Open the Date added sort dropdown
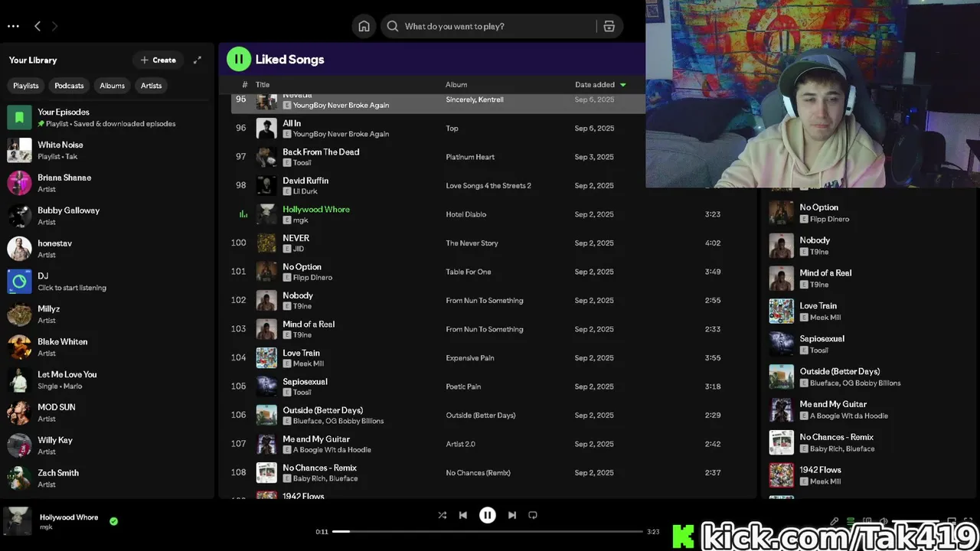The width and height of the screenshot is (980, 551). pos(600,85)
